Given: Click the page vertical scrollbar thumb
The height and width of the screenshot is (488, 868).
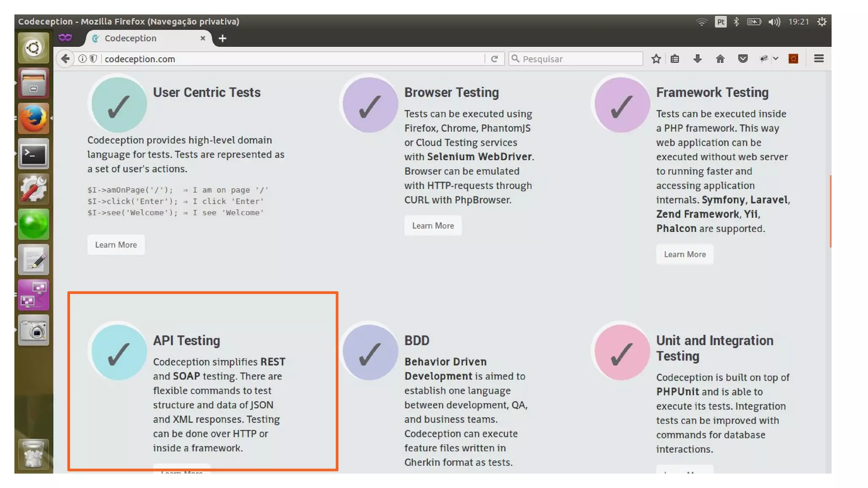Looking at the screenshot, I should point(830,211).
